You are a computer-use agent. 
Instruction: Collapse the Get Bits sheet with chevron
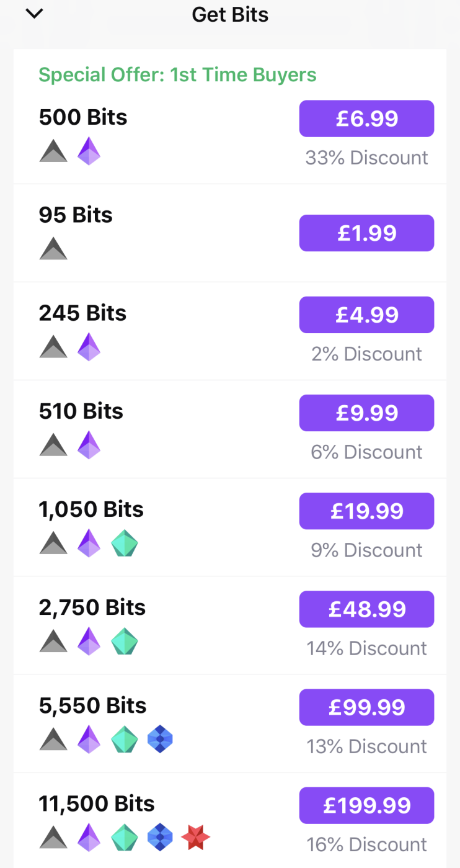pyautogui.click(x=34, y=13)
